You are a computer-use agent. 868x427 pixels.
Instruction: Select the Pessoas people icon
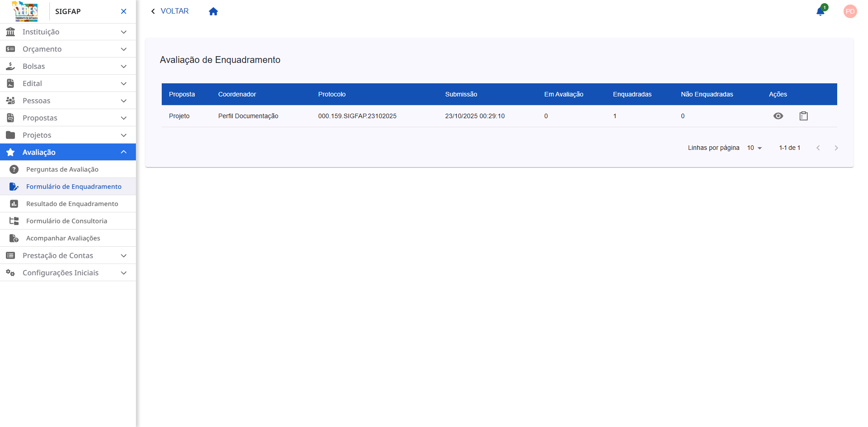[10, 101]
